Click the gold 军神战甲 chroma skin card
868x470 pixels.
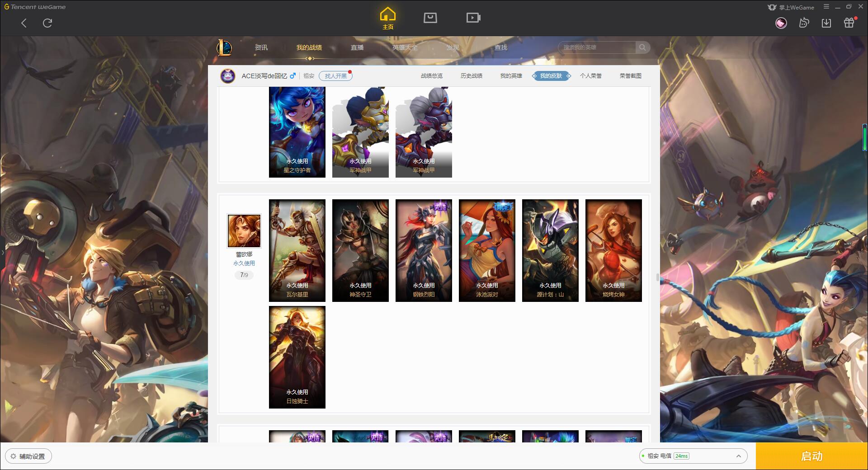360,132
